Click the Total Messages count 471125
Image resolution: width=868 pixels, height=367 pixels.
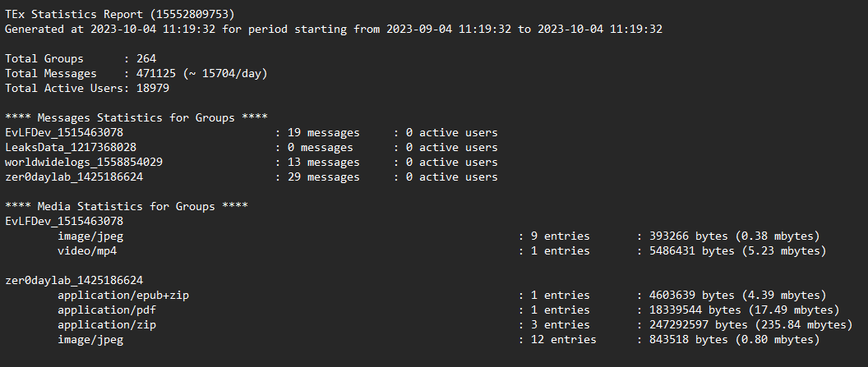[x=156, y=74]
